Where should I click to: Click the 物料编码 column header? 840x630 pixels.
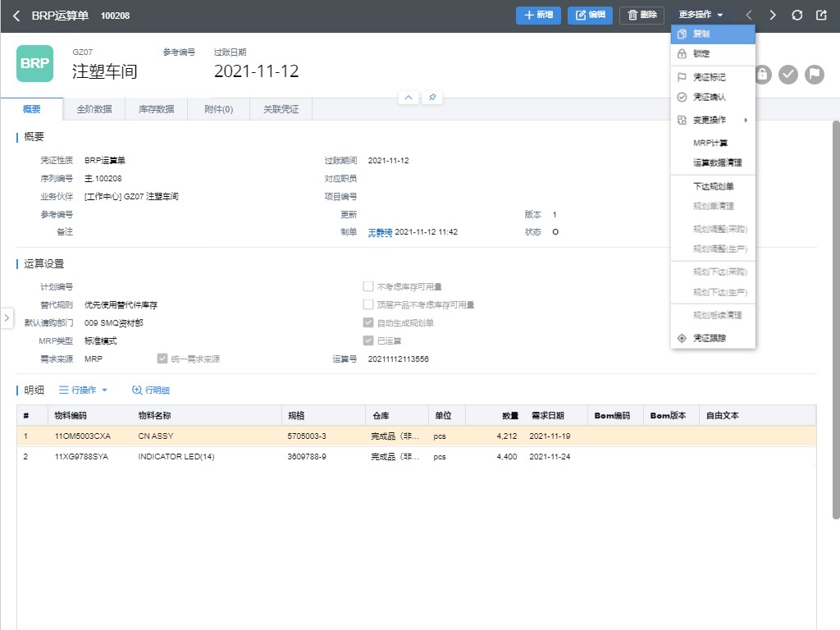(71, 416)
